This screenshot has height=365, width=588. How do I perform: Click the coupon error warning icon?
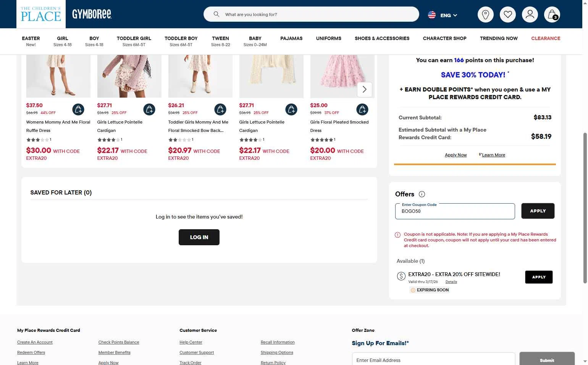pos(397,235)
